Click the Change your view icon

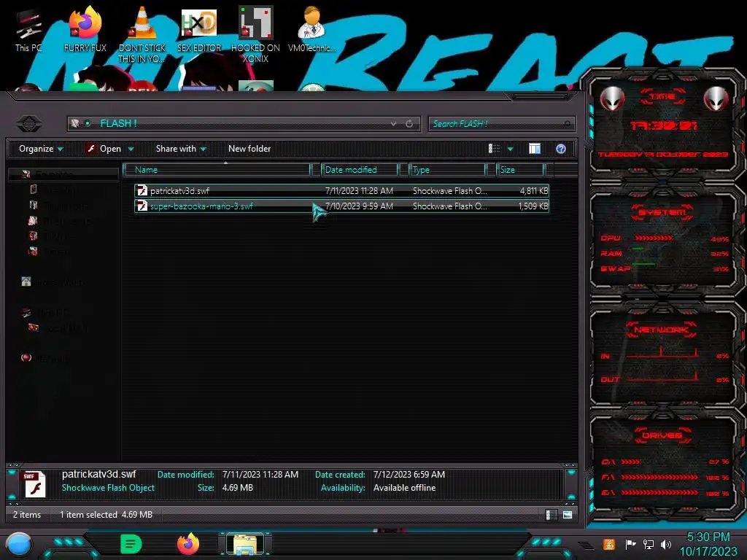(x=494, y=149)
